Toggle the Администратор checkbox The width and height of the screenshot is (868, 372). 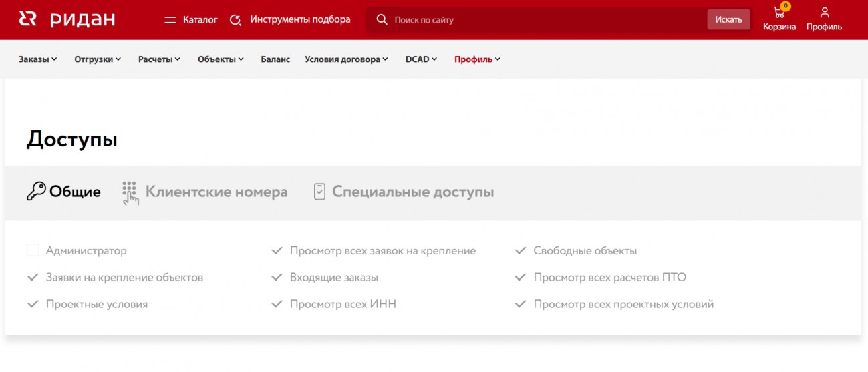(x=33, y=251)
